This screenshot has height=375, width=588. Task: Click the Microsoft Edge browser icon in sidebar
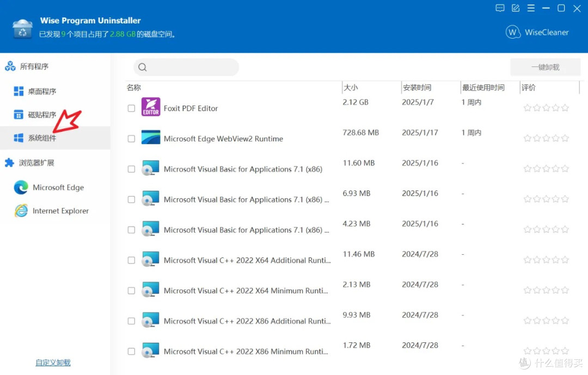tap(21, 187)
